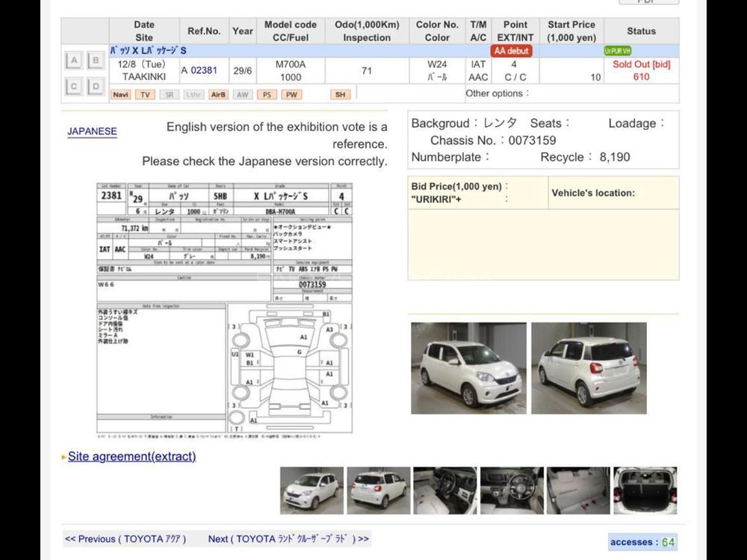Click the D image selector button
Image resolution: width=747 pixels, height=560 pixels.
[x=96, y=86]
